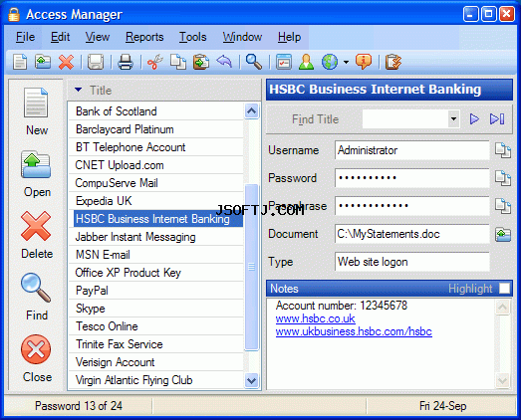Open the dropdown arrow beside the globe icon
The width and height of the screenshot is (521, 420).
click(346, 62)
